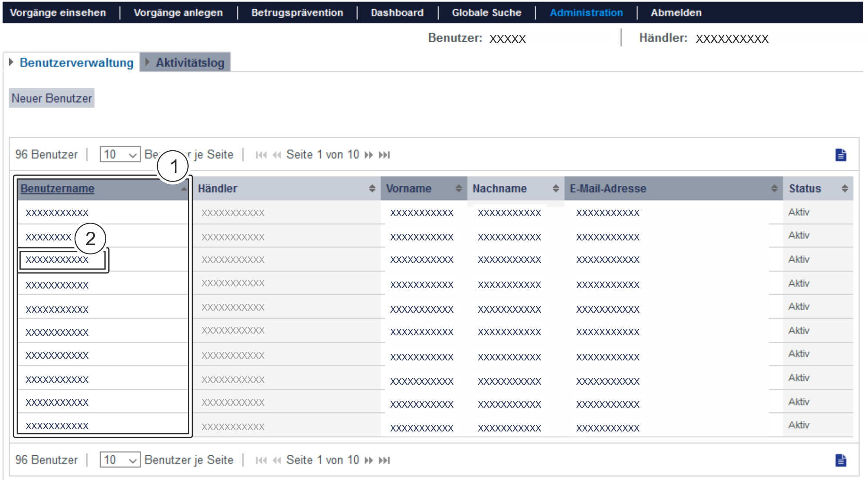Sort by E-Mail-Adresse column sort icon
The image size is (868, 480).
pos(774,188)
